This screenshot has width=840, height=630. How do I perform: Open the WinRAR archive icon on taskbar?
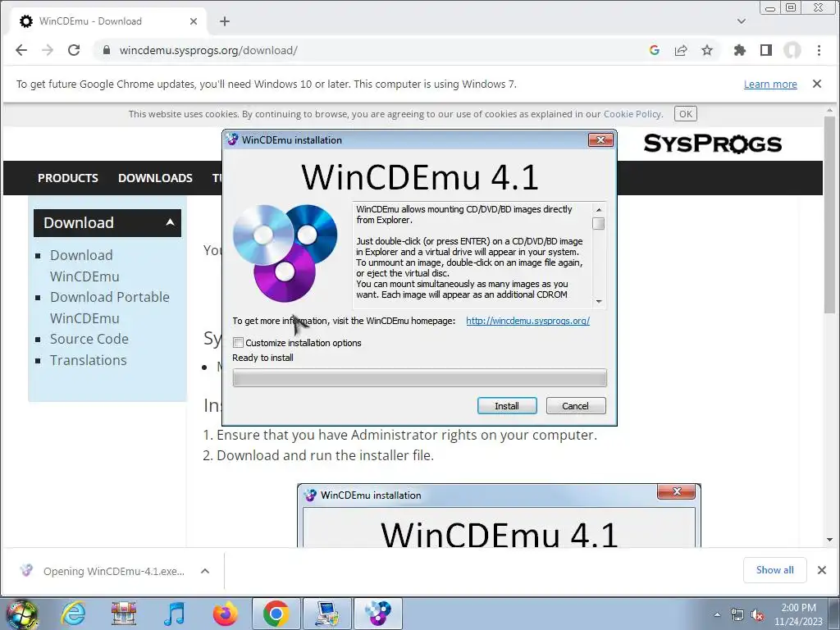click(124, 614)
